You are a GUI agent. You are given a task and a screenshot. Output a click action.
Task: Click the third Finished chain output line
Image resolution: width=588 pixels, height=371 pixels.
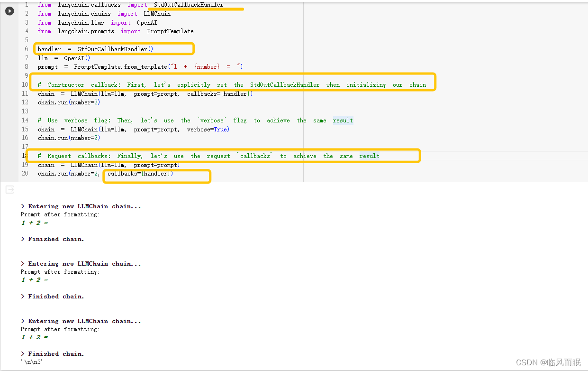pyautogui.click(x=53, y=354)
